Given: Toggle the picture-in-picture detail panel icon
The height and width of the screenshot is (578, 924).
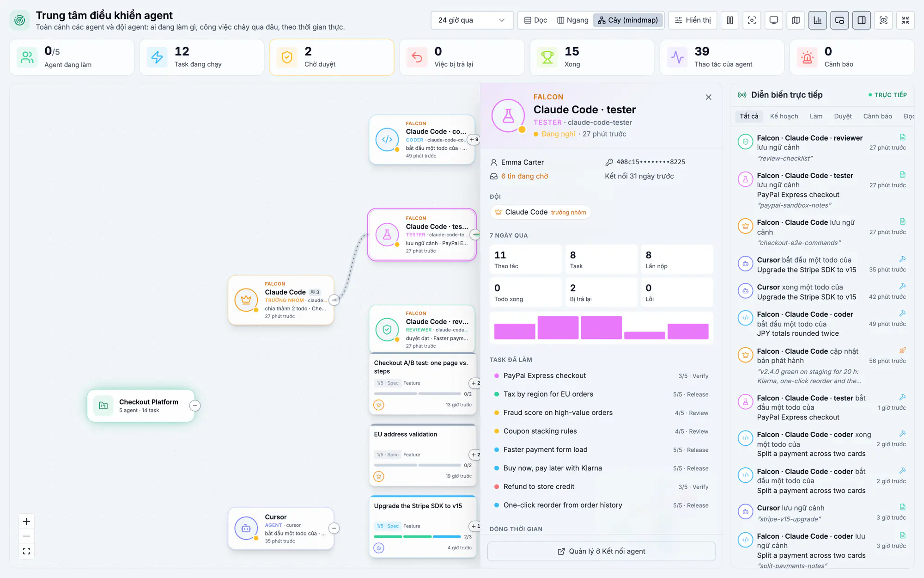Looking at the screenshot, I should [839, 20].
